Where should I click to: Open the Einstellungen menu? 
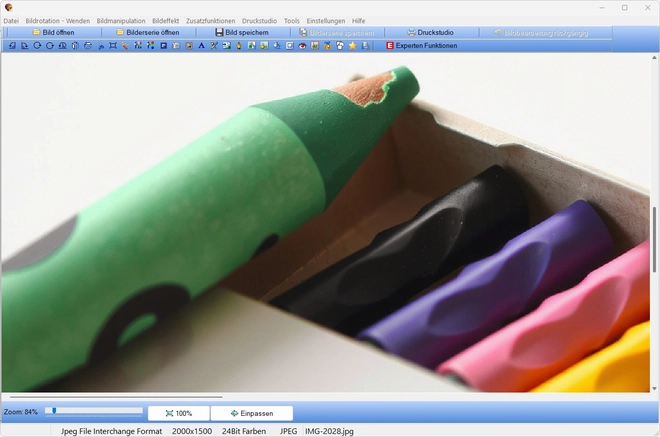tap(325, 20)
